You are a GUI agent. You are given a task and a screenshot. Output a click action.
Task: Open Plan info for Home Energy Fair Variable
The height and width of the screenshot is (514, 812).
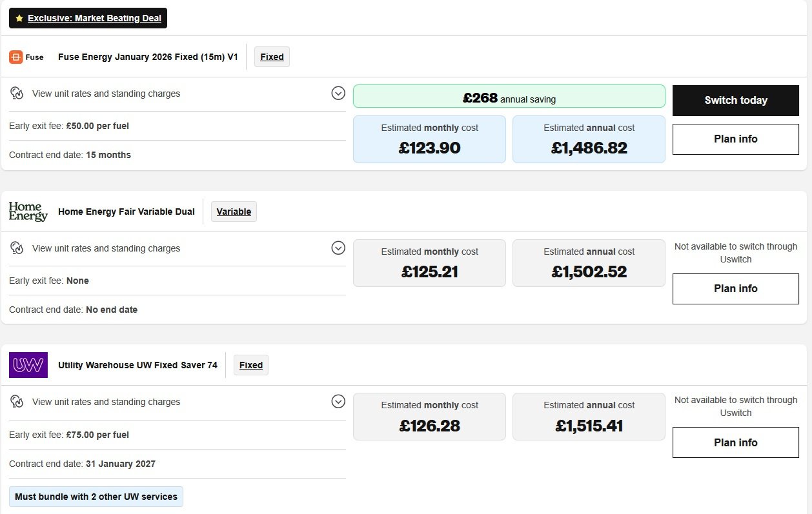(x=735, y=289)
